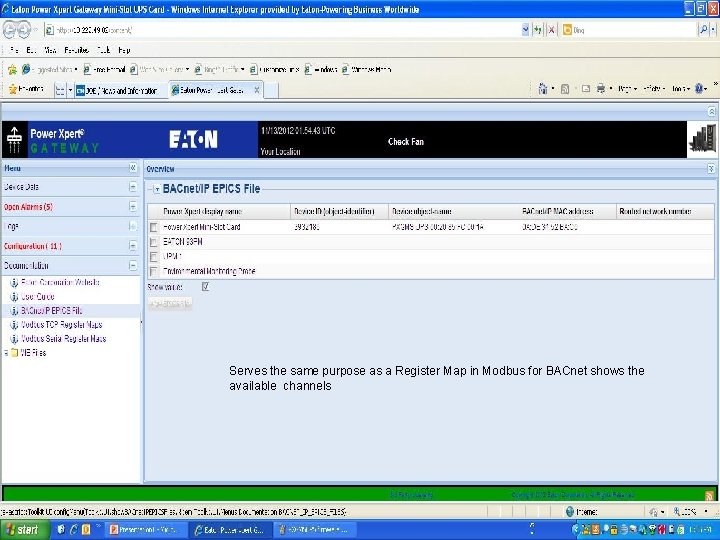
Task: Click the Power Xpert Gateway logo icon
Action: click(x=15, y=140)
